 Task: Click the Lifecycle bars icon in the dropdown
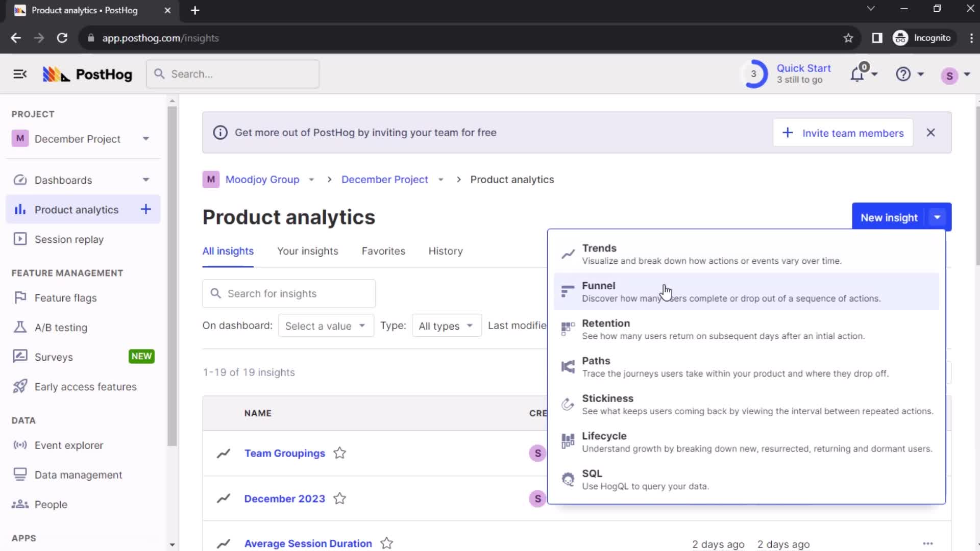(568, 442)
